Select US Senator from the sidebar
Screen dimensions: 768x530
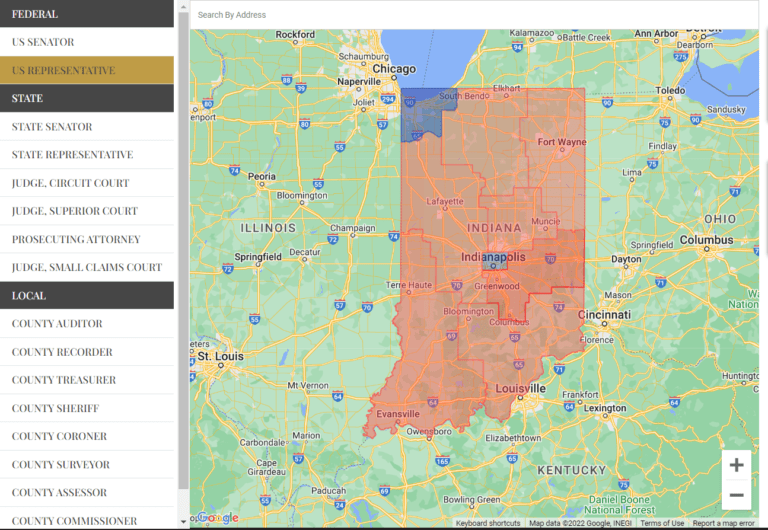[x=43, y=42]
